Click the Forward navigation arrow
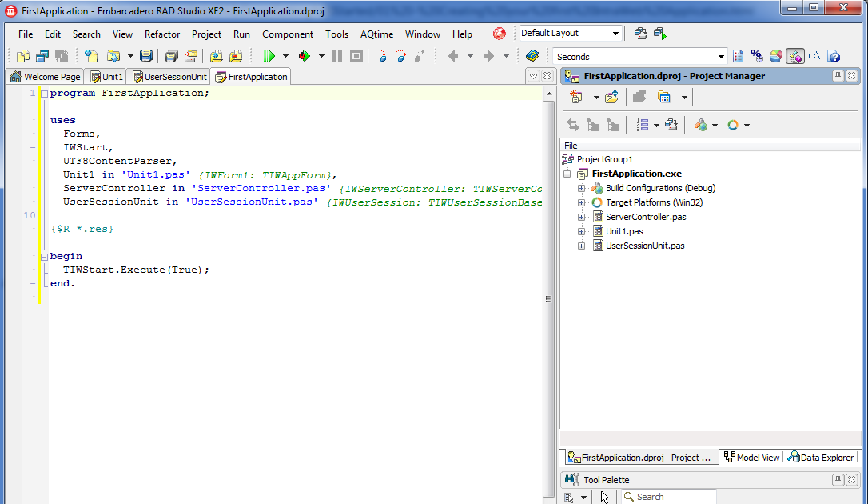The width and height of the screenshot is (868, 504). point(489,56)
